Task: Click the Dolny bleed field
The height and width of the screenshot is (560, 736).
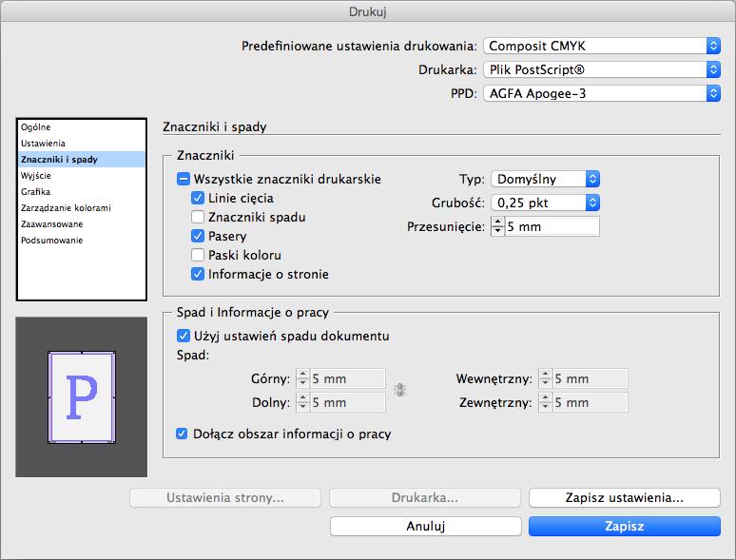Action: click(x=347, y=402)
